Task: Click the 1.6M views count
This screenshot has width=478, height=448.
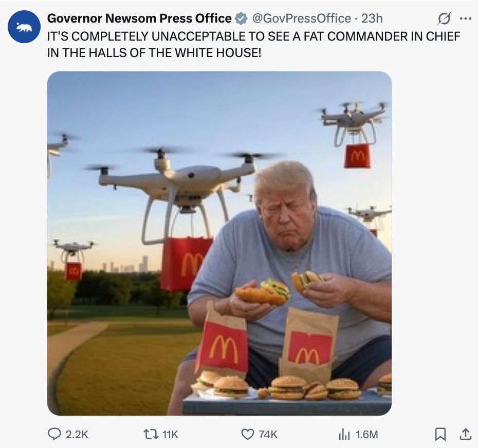Action: 367,434
